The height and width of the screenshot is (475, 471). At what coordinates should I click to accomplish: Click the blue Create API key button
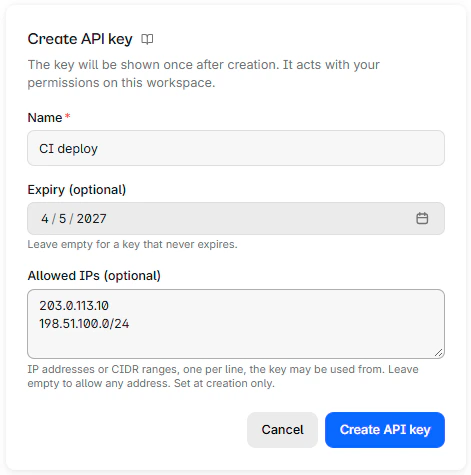tap(385, 430)
